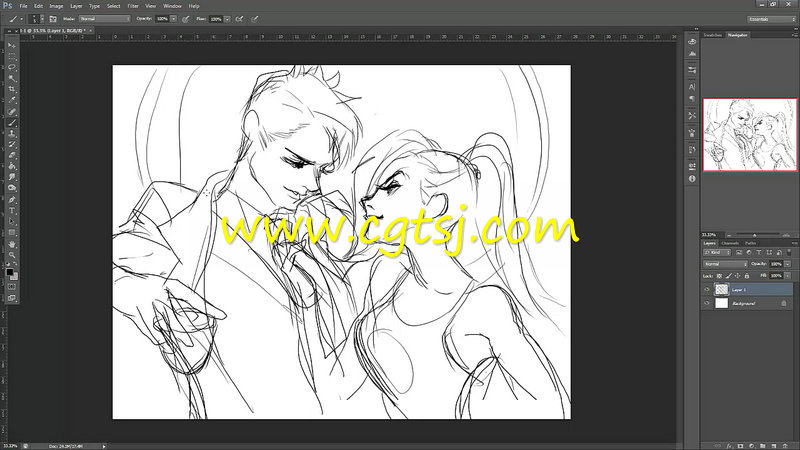The height and width of the screenshot is (450, 800).
Task: Open the Filter menu
Action: pyautogui.click(x=133, y=6)
